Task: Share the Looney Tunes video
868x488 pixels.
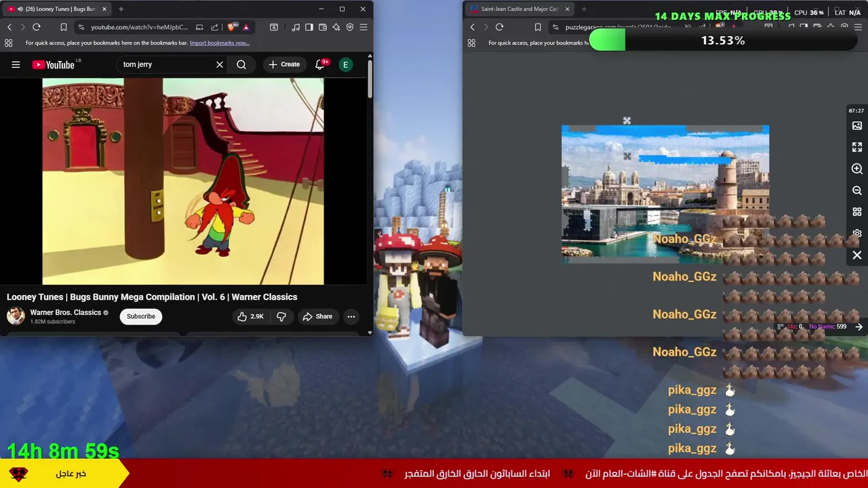Action: [317, 317]
